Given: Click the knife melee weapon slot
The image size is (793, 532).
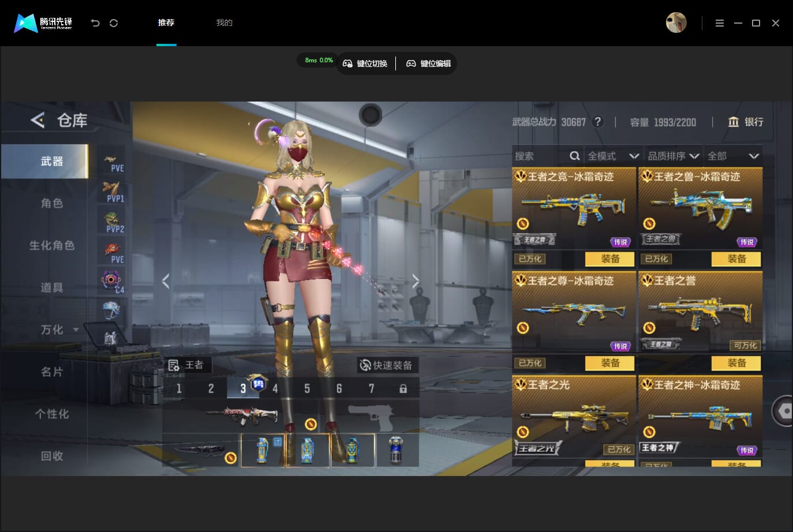Looking at the screenshot, I should 201,450.
